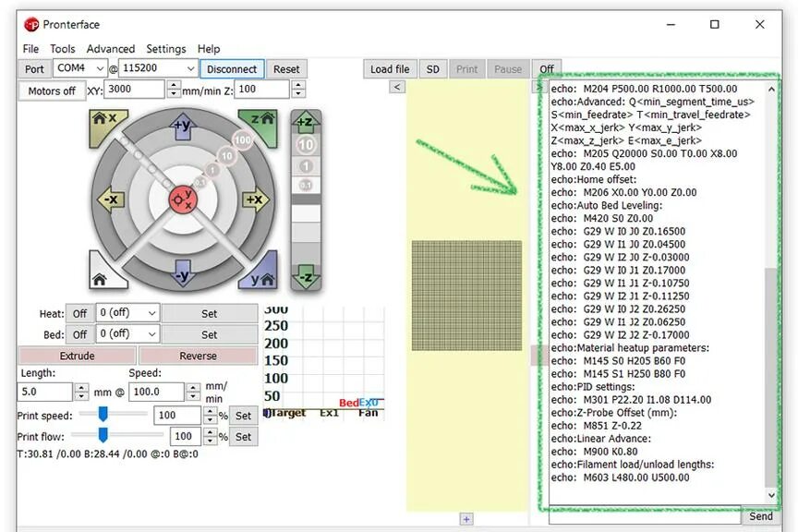This screenshot has width=798, height=532.
Task: Click the 100 mm jog distance marker
Action: [243, 140]
